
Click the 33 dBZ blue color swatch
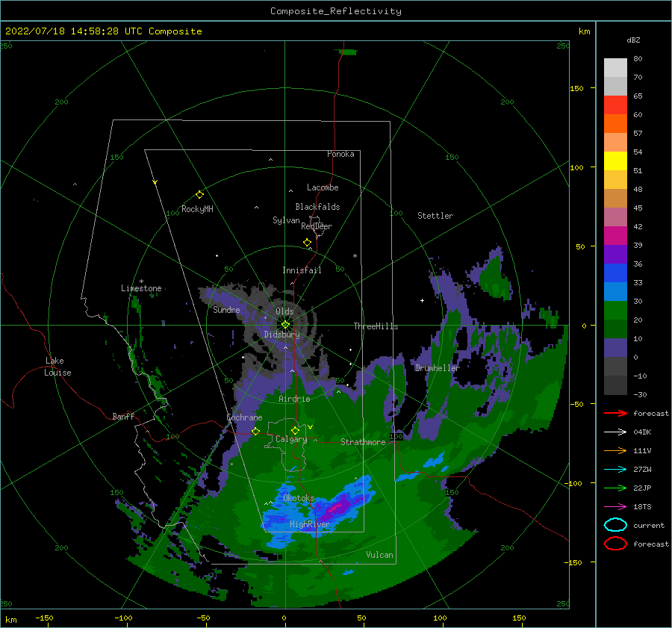[x=615, y=291]
